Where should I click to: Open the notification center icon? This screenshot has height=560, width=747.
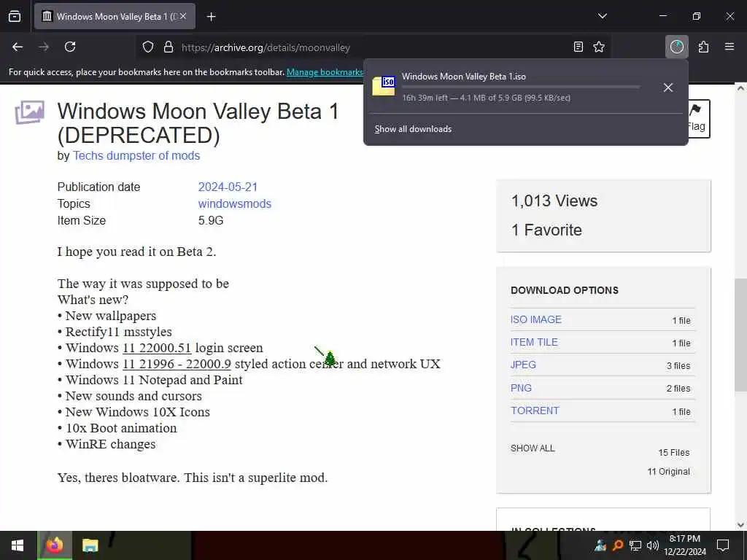pos(723,545)
